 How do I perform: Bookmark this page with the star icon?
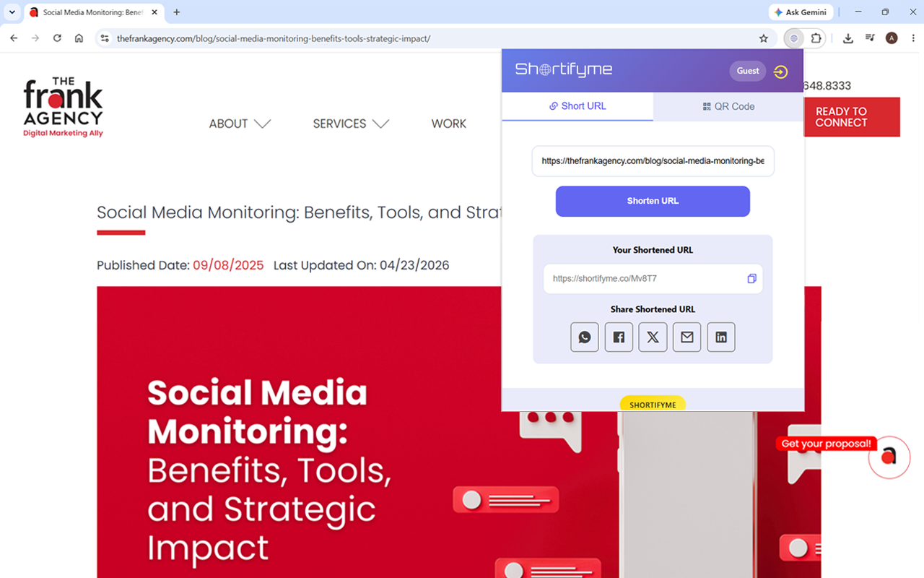pyautogui.click(x=763, y=38)
